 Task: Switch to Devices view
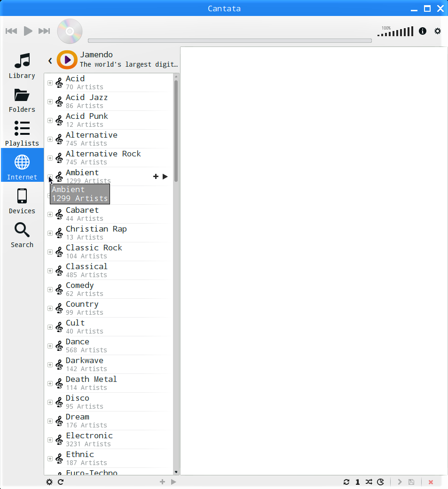coord(22,201)
